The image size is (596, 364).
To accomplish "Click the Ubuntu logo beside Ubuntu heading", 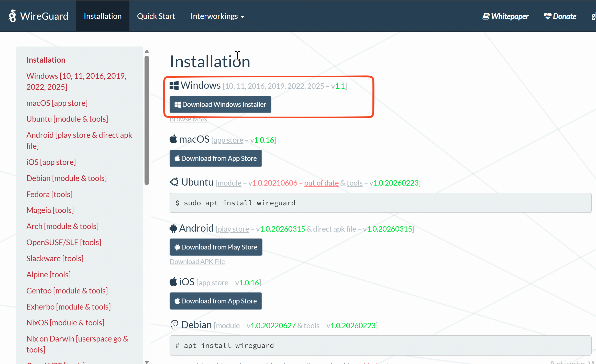I will [174, 182].
